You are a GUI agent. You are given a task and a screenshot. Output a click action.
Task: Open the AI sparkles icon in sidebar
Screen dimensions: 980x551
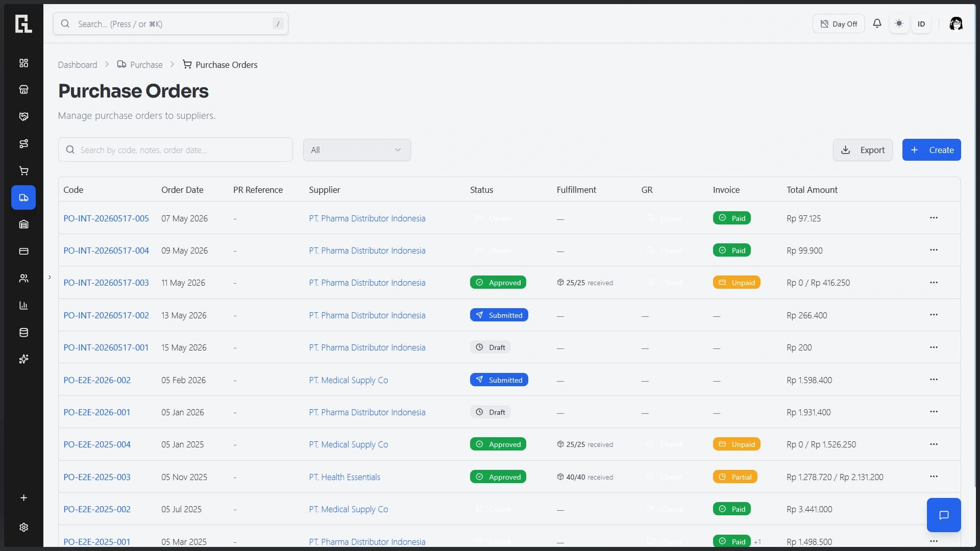23,359
